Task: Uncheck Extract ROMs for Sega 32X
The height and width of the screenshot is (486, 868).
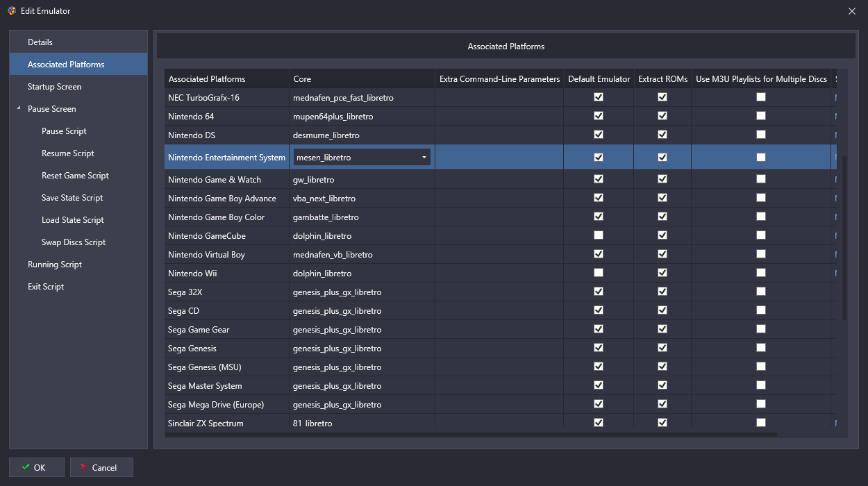Action: [662, 292]
